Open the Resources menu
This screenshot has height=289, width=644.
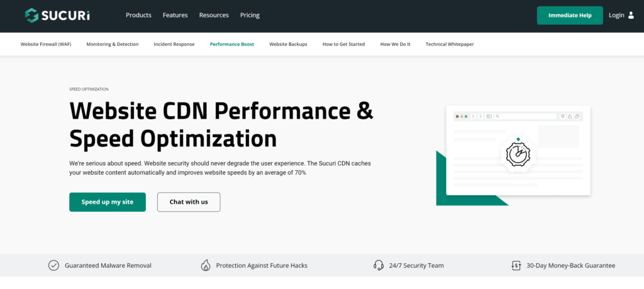point(214,15)
